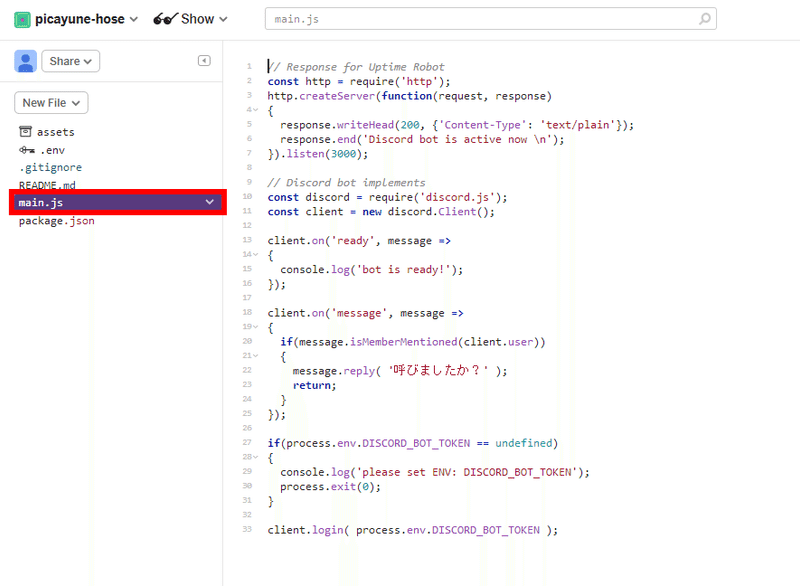
Task: Click 'please set ENV: DISCORD_BOT_TOKEN' string
Action: [x=467, y=472]
